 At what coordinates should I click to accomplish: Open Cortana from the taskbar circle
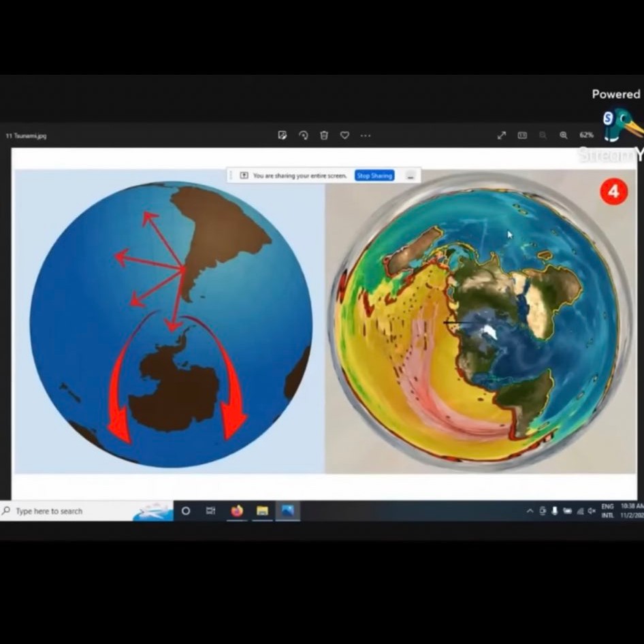click(186, 511)
